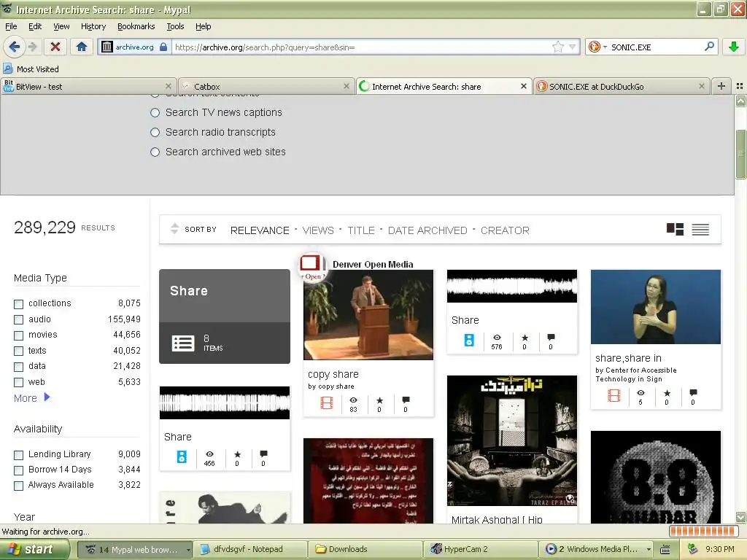This screenshot has width=747, height=560.
Task: Click the sort direction arrows icon
Action: [174, 228]
